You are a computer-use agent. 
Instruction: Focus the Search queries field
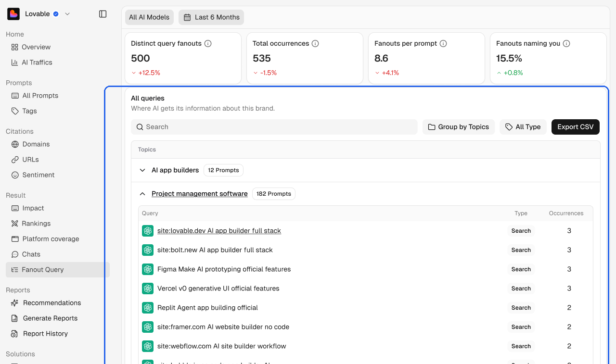274,127
